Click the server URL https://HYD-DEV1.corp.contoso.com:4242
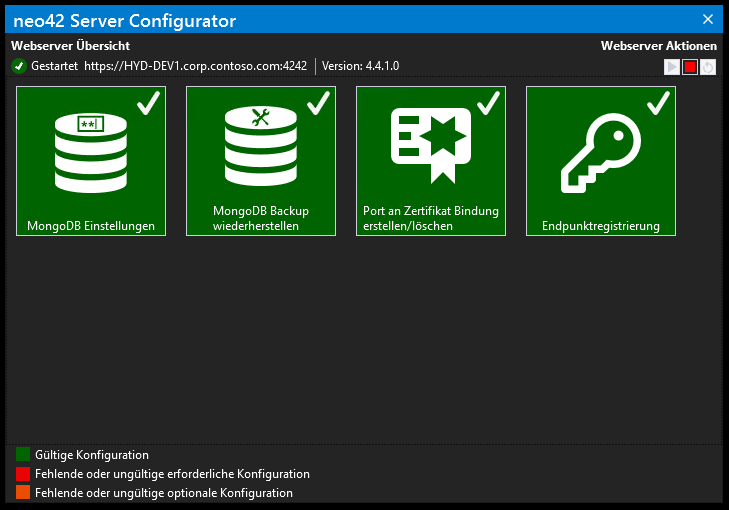 pos(195,66)
